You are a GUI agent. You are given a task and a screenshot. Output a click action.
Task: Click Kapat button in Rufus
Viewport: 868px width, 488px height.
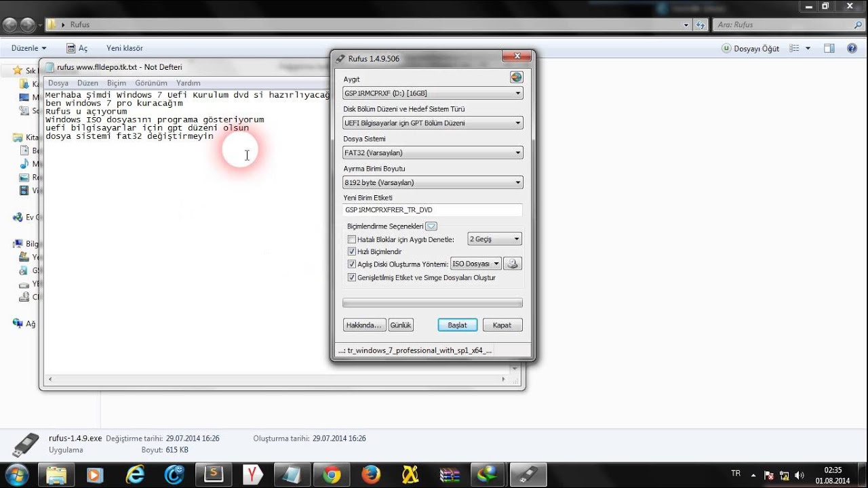click(x=502, y=325)
